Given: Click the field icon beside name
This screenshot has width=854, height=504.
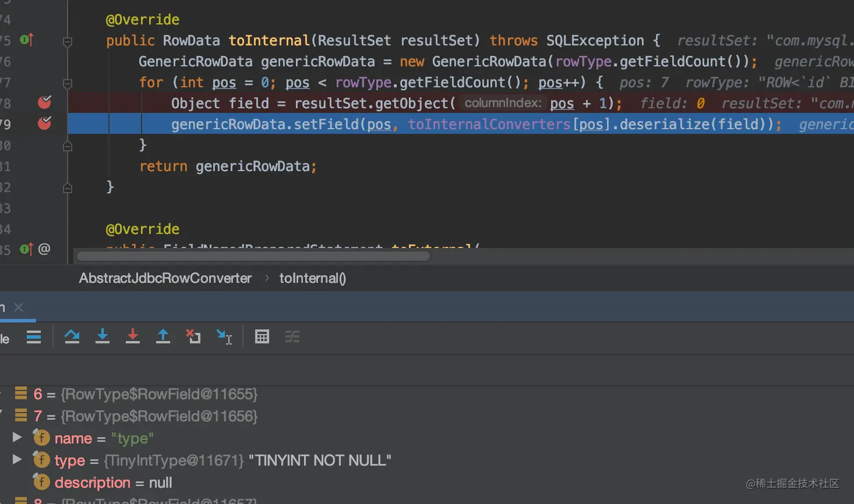Looking at the screenshot, I should coord(41,437).
